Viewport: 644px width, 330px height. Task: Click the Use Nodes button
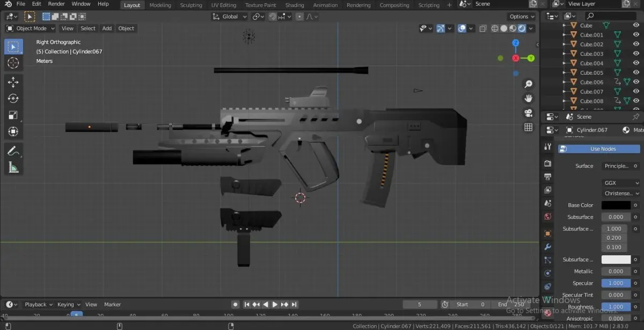point(599,149)
